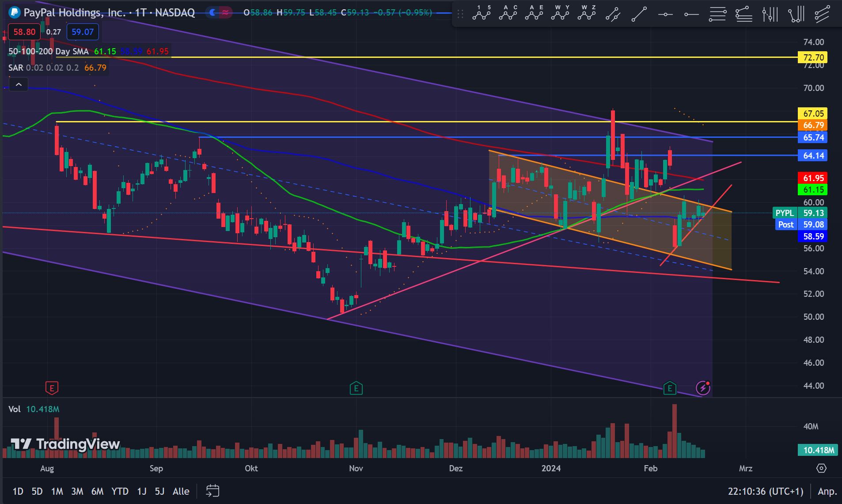This screenshot has width=842, height=504.
Task: Click the Anp. button
Action: 827,491
